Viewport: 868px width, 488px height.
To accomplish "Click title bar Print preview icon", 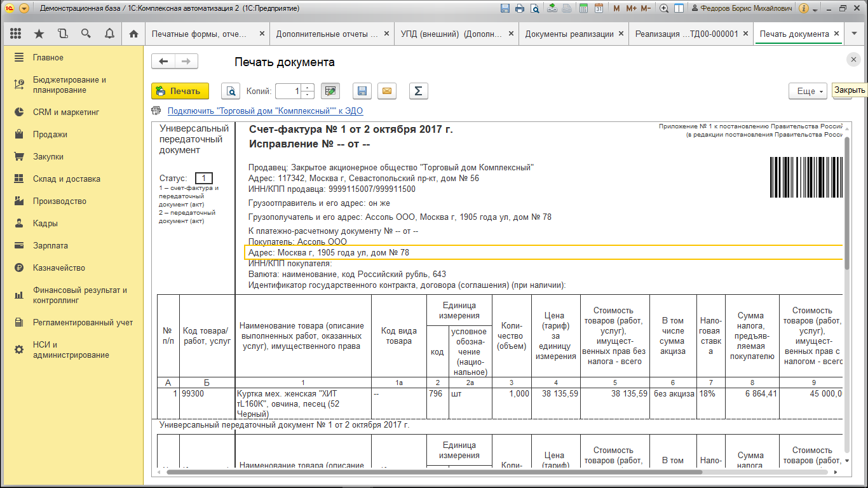I will 535,8.
